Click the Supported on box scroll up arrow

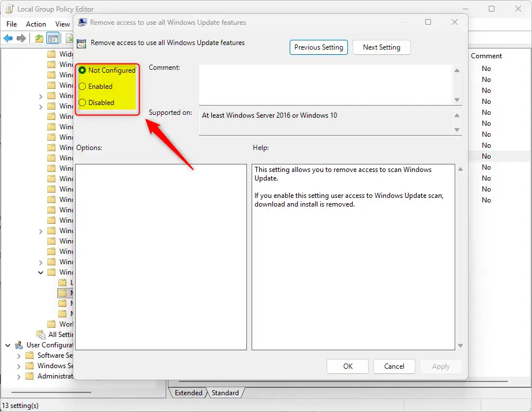click(457, 115)
